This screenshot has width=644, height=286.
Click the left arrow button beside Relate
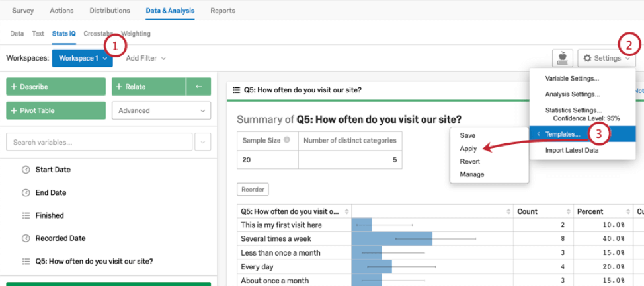pos(198,87)
